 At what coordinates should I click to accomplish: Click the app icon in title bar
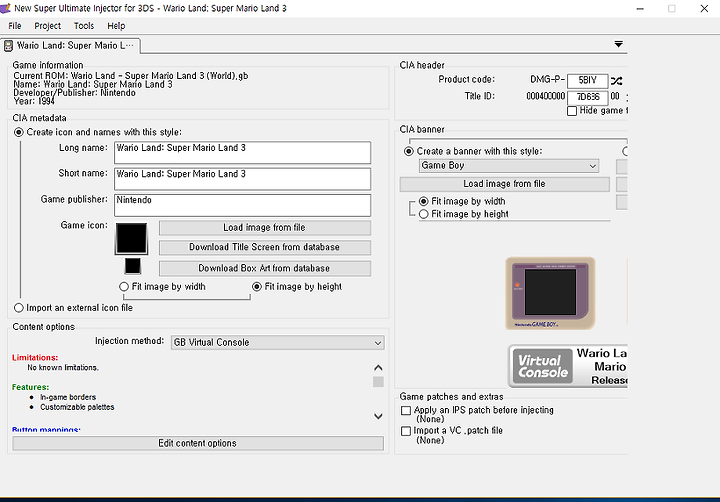5,8
